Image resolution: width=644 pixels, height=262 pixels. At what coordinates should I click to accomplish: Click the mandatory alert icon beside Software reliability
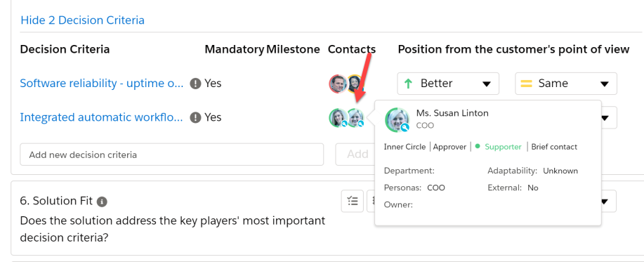tap(195, 84)
